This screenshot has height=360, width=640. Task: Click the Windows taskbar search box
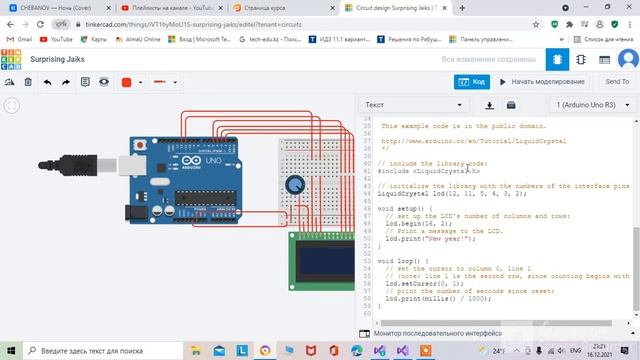point(103,351)
